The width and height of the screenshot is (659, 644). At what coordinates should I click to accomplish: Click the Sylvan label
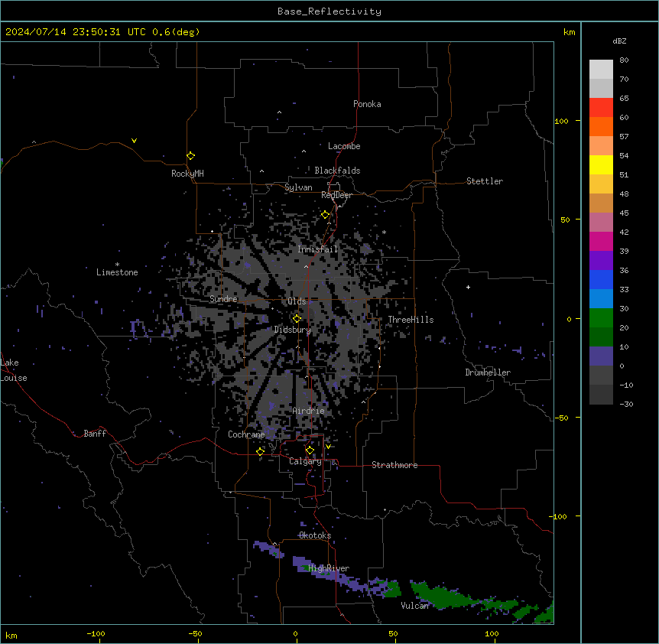point(298,187)
